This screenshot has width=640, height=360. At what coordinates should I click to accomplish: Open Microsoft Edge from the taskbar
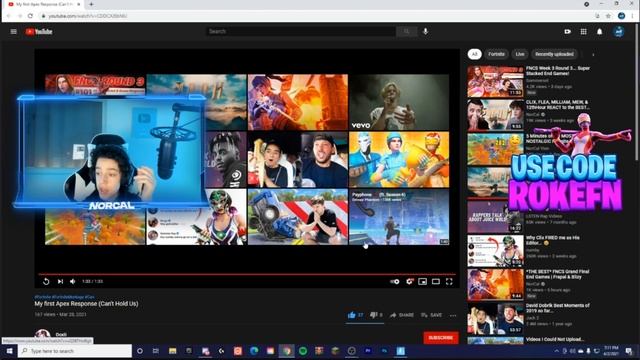(254, 351)
